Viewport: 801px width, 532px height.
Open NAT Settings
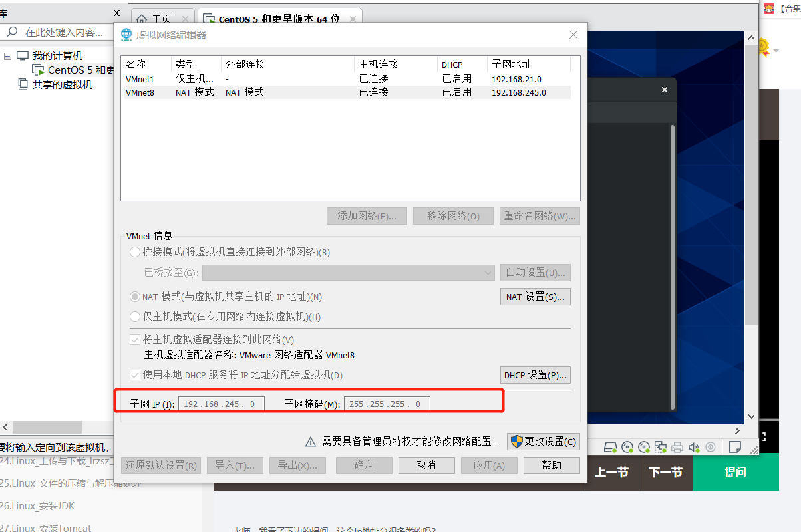[536, 297]
